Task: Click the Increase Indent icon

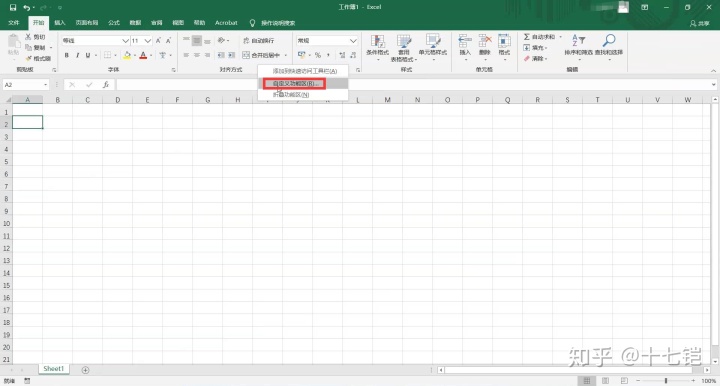Action: coord(231,55)
